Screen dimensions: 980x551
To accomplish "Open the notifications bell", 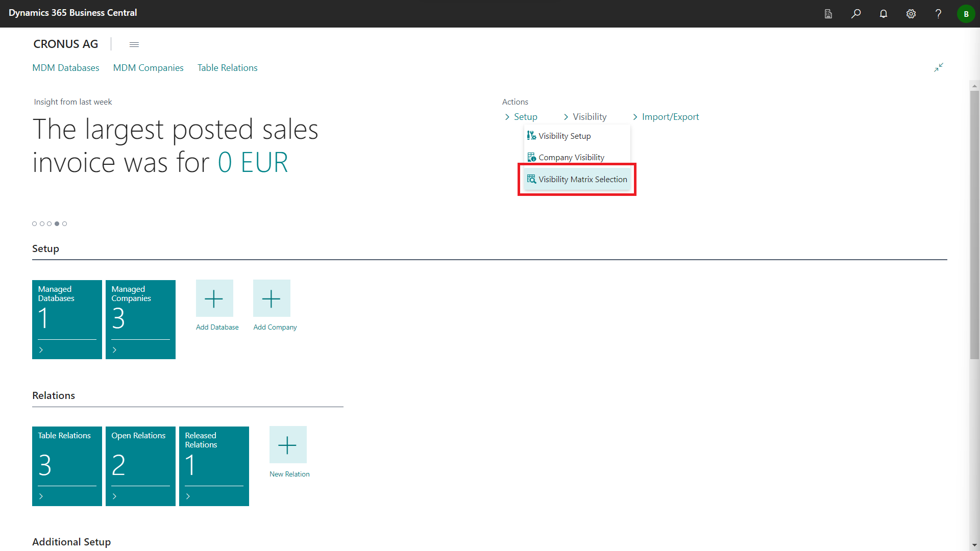I will (884, 14).
